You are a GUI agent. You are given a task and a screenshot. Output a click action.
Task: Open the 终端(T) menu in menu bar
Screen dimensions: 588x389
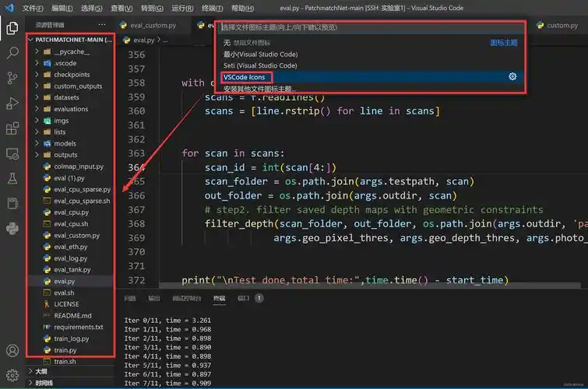212,8
